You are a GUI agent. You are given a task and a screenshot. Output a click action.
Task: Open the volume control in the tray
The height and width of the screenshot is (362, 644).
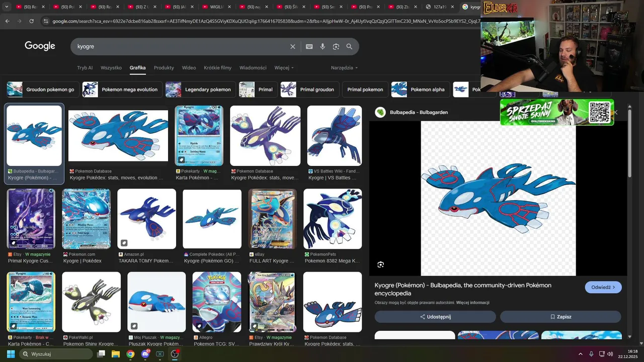tap(610, 354)
